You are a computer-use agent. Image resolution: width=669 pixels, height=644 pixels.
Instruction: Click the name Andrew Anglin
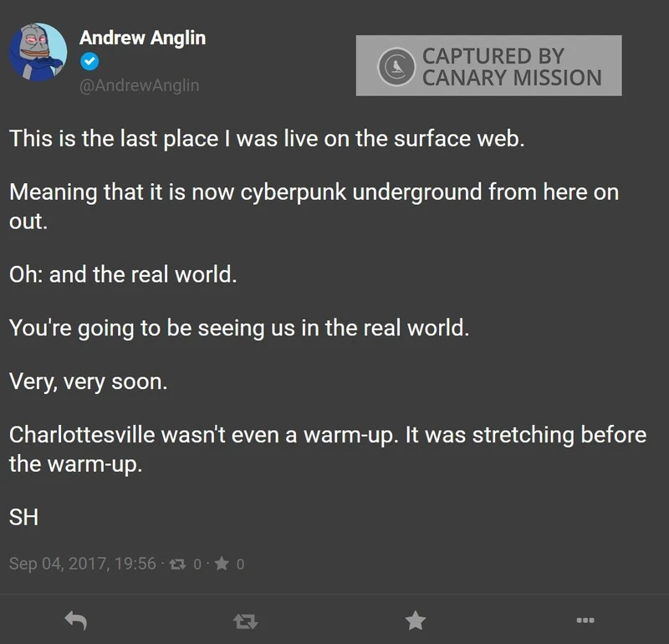[x=142, y=37]
